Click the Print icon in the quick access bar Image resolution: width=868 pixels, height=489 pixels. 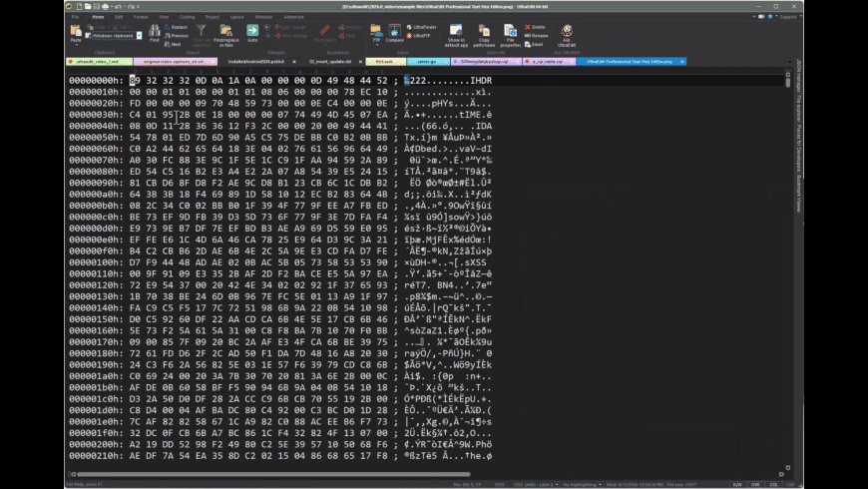pyautogui.click(x=105, y=7)
